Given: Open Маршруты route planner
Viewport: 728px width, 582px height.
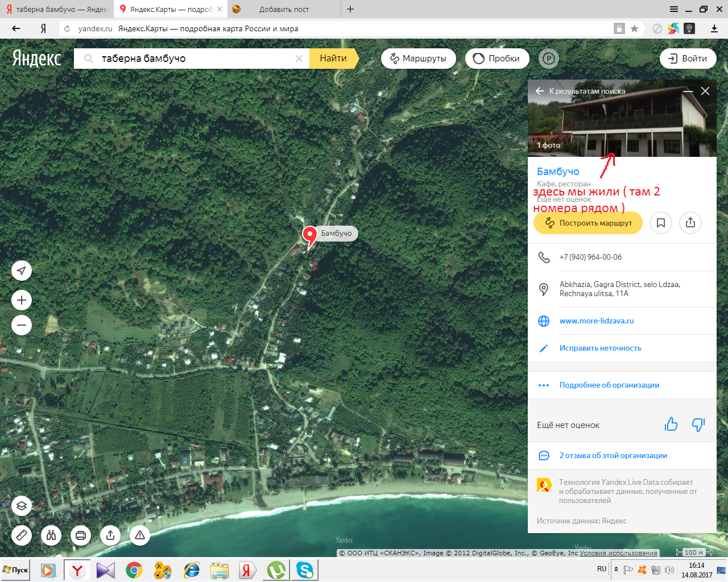Looking at the screenshot, I should [x=418, y=59].
